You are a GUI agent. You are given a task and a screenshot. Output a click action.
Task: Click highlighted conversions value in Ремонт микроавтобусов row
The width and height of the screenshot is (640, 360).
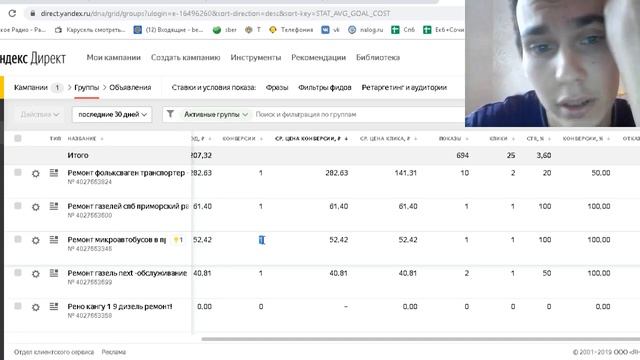coord(262,240)
